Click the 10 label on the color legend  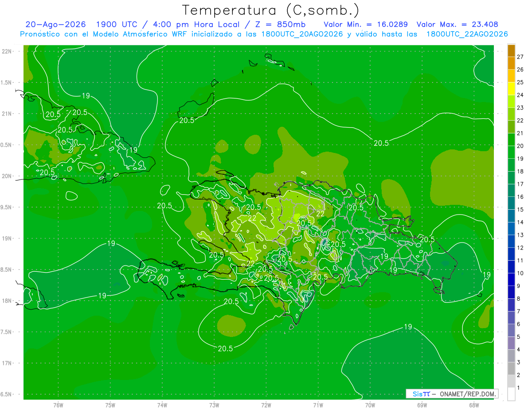[x=520, y=273]
